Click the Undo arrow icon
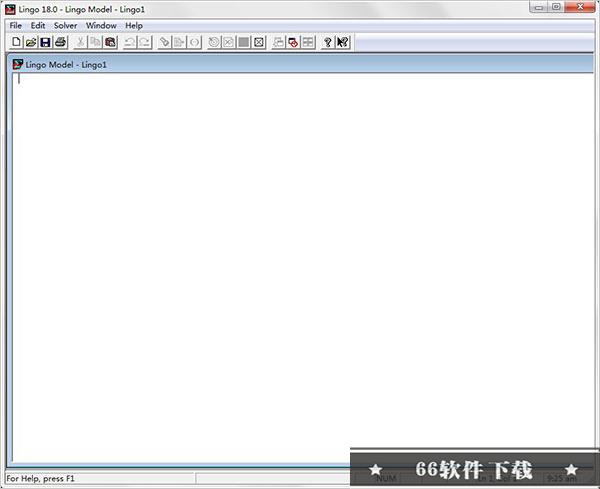Viewport: 600px width, 489px height. point(130,42)
